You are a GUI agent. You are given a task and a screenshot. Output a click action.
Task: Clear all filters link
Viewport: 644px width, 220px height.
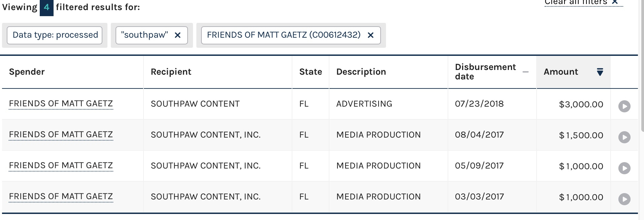[583, 3]
